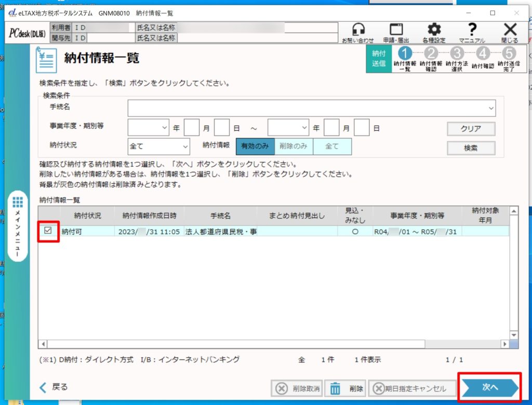Image resolution: width=532 pixels, height=405 pixels.
Task: Click the 納付状況 column header
Action: (x=87, y=215)
